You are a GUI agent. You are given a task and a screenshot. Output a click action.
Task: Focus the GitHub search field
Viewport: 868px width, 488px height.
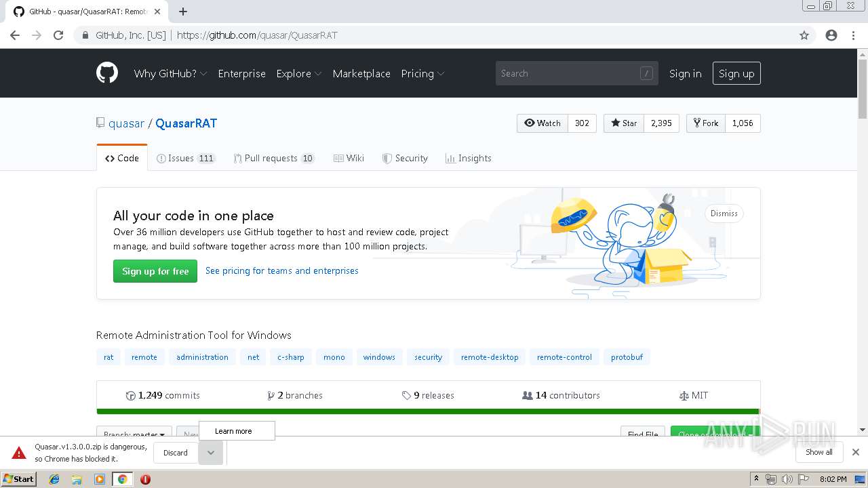point(576,73)
